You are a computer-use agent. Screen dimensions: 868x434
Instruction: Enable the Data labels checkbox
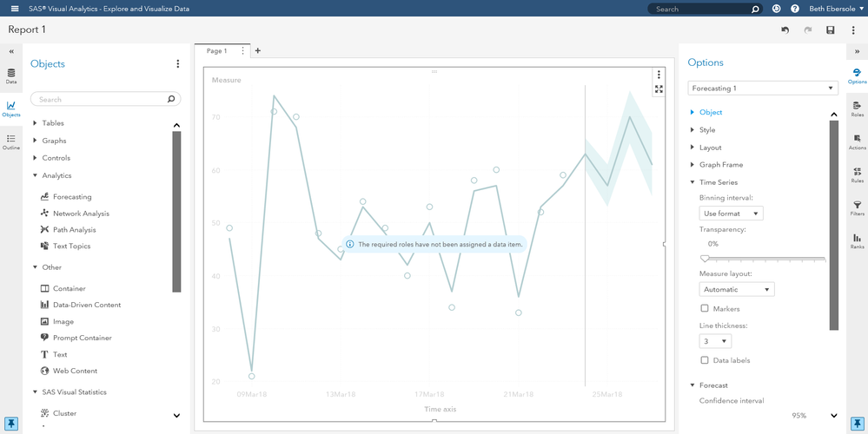click(x=705, y=360)
